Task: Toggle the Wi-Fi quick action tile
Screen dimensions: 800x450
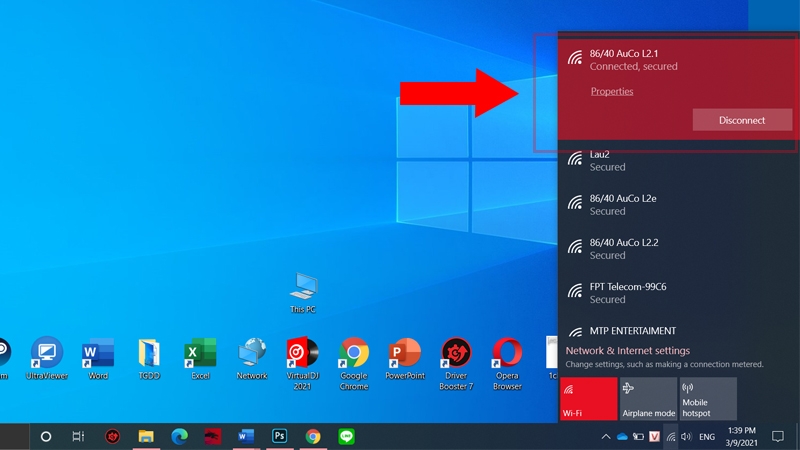Action: point(588,398)
